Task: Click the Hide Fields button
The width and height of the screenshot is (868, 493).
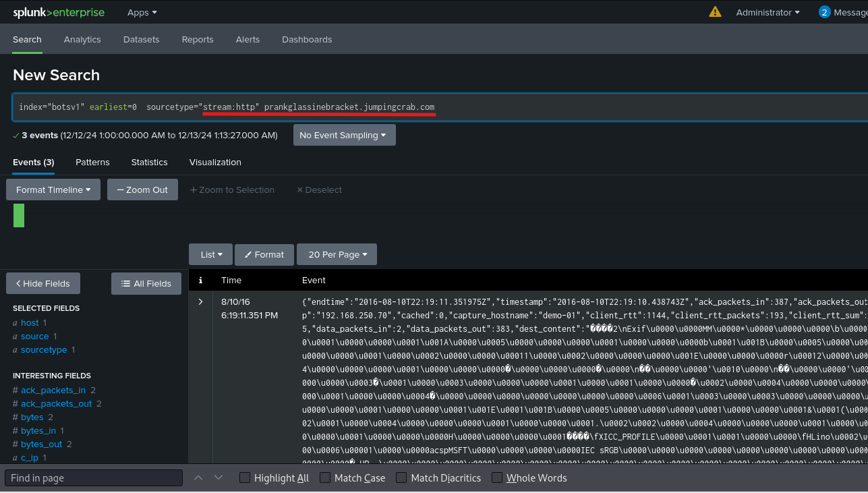Action: [43, 283]
